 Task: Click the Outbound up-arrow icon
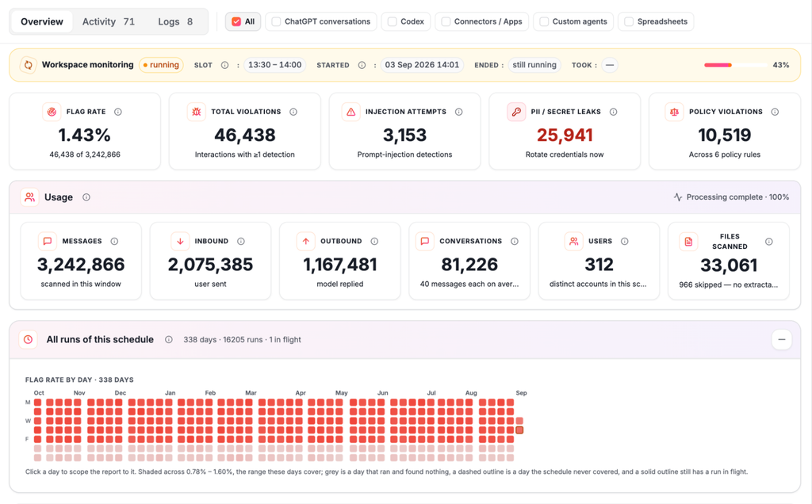(305, 241)
